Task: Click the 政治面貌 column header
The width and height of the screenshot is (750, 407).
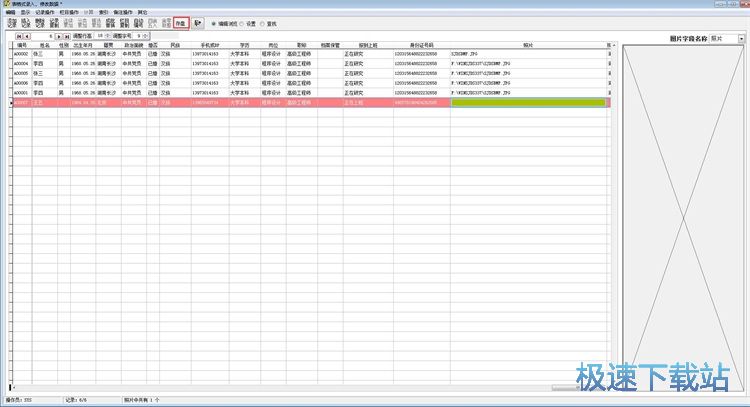Action: 133,45
